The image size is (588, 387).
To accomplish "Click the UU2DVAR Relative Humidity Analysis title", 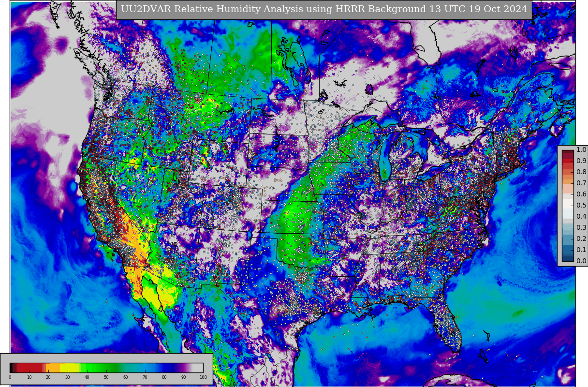I will [x=323, y=9].
